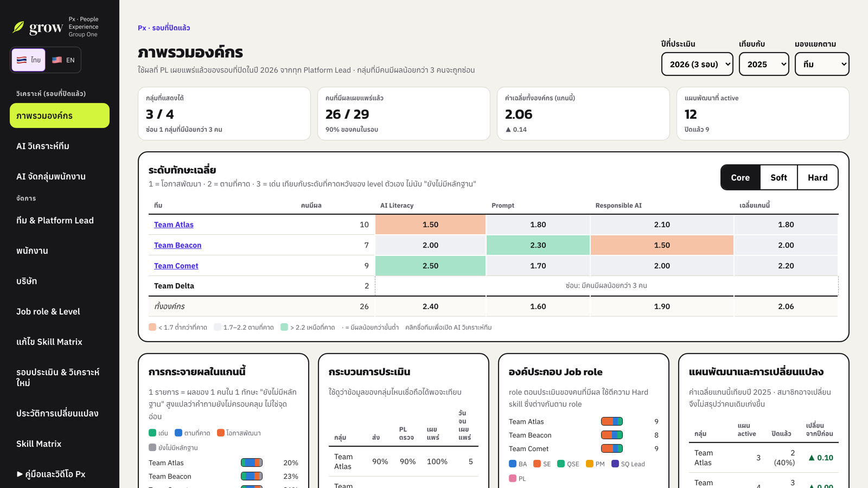The image size is (868, 488).
Task: Select the Soft skill tab
Action: (779, 177)
